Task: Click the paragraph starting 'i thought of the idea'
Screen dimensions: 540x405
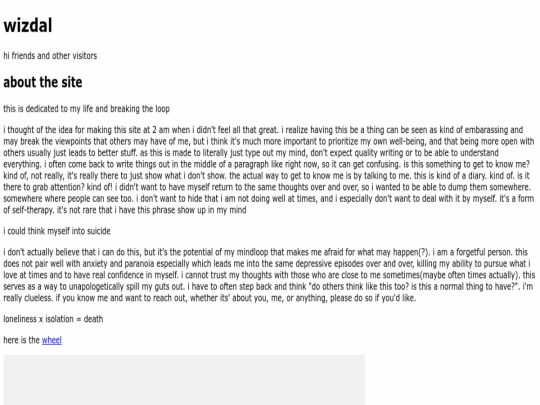Action: coord(269,170)
